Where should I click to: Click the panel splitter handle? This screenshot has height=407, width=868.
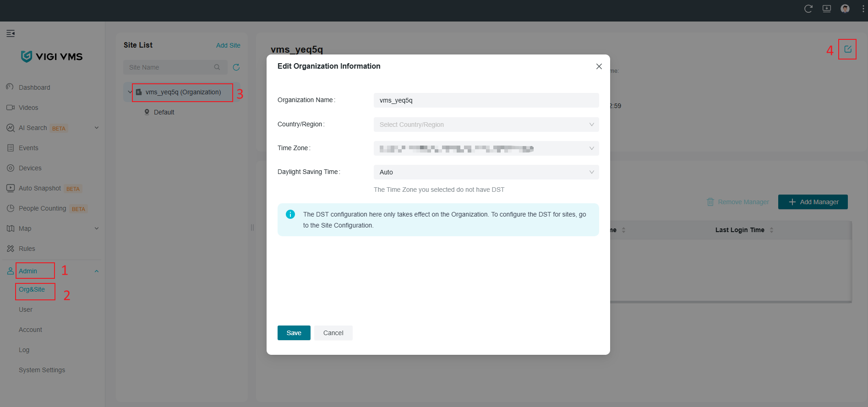click(x=252, y=228)
